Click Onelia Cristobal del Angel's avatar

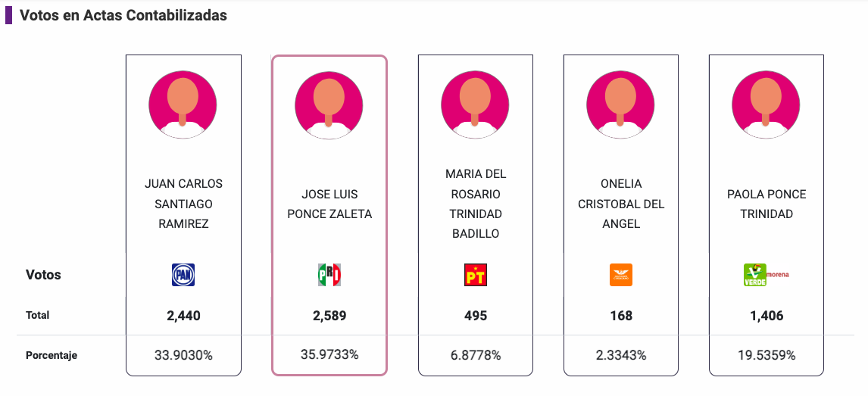point(621,104)
